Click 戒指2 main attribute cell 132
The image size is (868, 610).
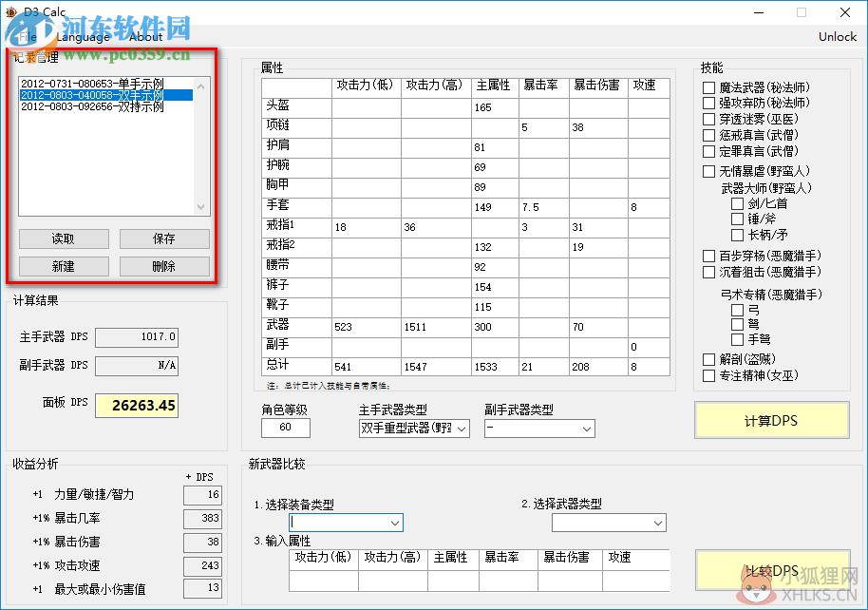pos(495,247)
